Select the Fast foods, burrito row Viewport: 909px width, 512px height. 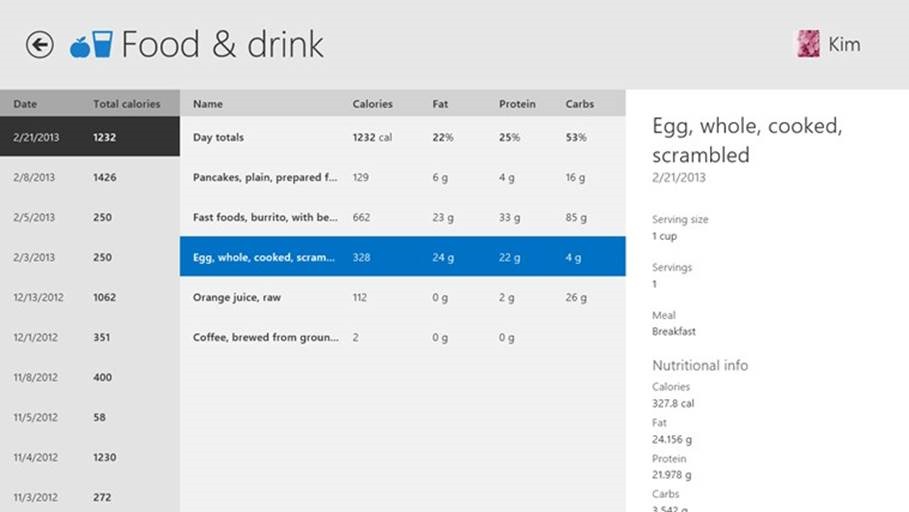click(402, 217)
